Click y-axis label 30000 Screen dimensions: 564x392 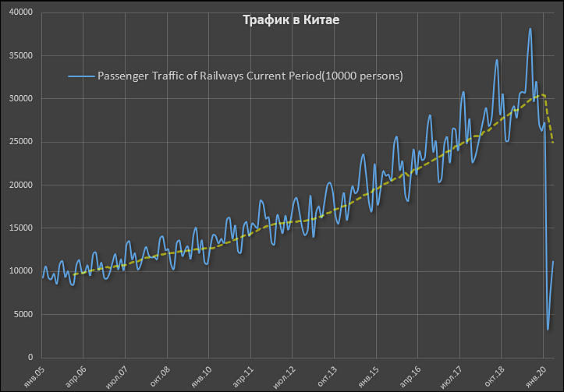tap(20, 99)
